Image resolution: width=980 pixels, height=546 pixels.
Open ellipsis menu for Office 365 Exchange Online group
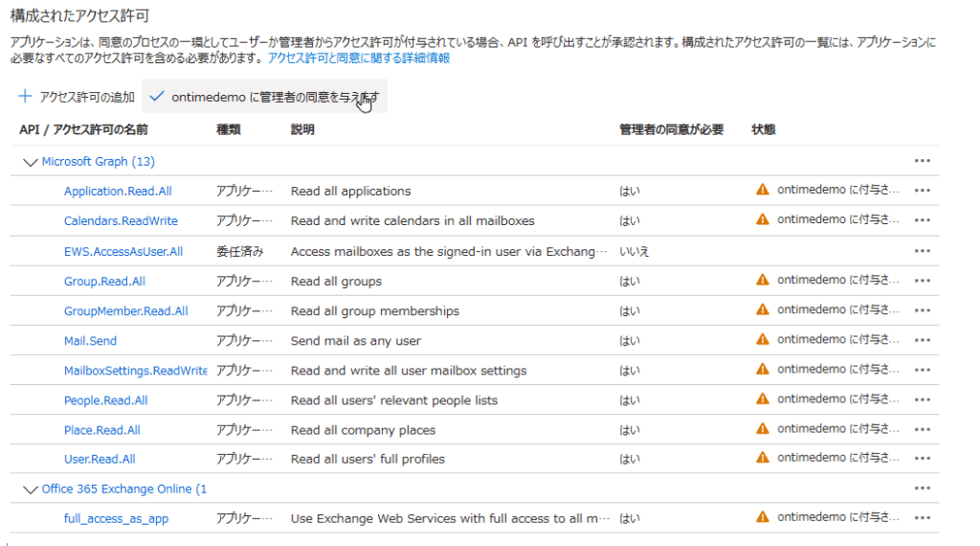pos(922,488)
